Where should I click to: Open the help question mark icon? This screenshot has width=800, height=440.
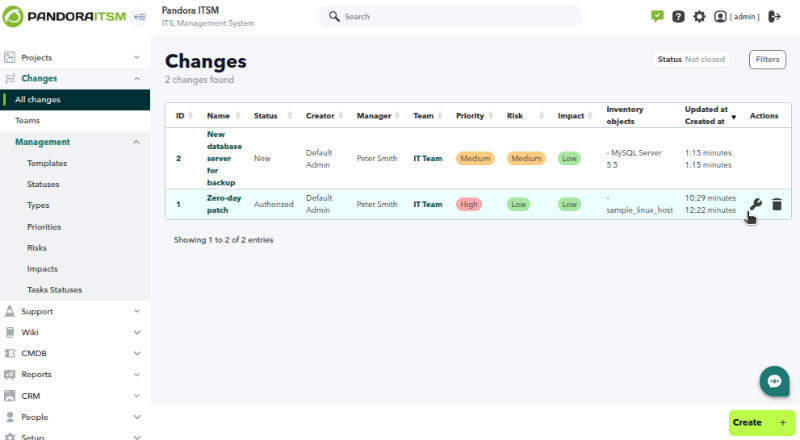[x=678, y=17]
